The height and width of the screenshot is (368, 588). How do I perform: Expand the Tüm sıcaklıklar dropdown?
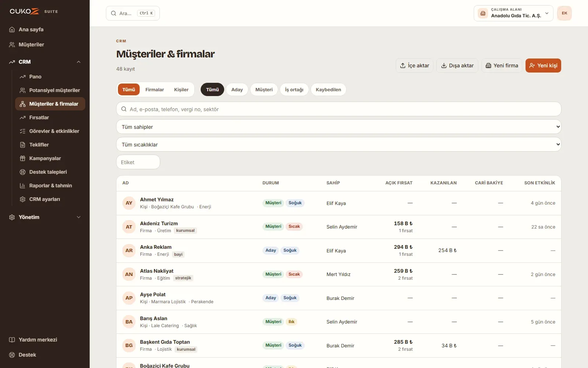(x=339, y=144)
